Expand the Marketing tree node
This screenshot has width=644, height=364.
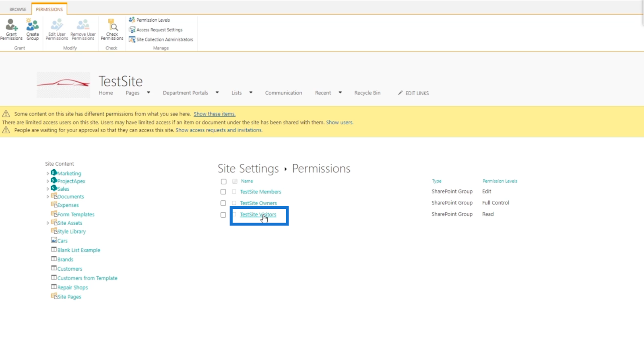coord(47,173)
